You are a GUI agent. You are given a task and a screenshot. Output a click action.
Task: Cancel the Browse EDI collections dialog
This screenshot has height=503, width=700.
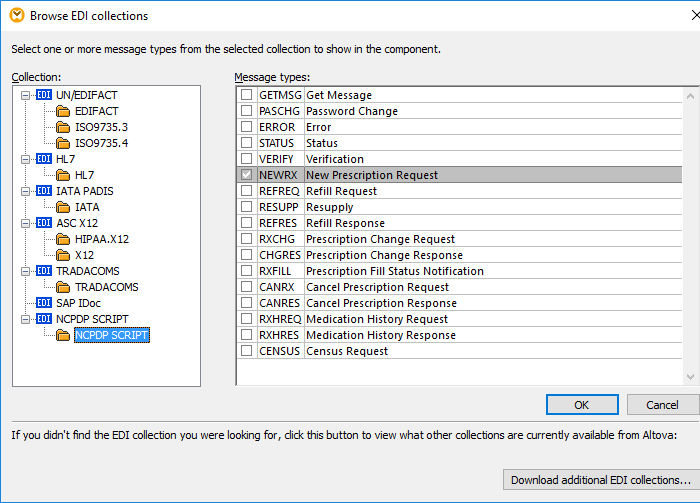[x=662, y=405]
